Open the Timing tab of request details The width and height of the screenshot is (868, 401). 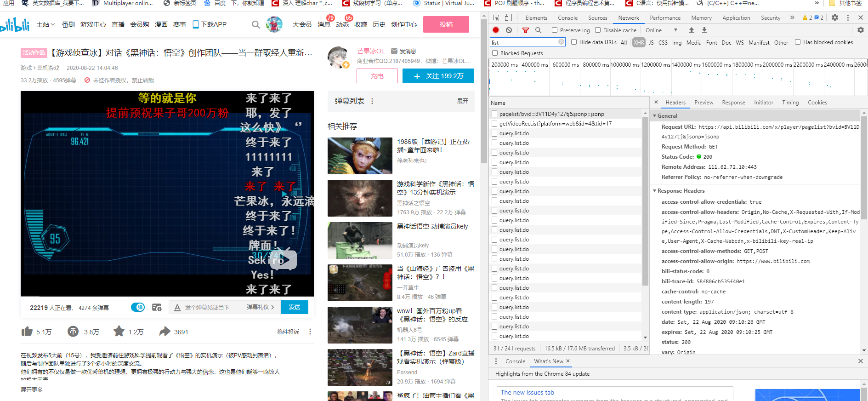pyautogui.click(x=790, y=102)
